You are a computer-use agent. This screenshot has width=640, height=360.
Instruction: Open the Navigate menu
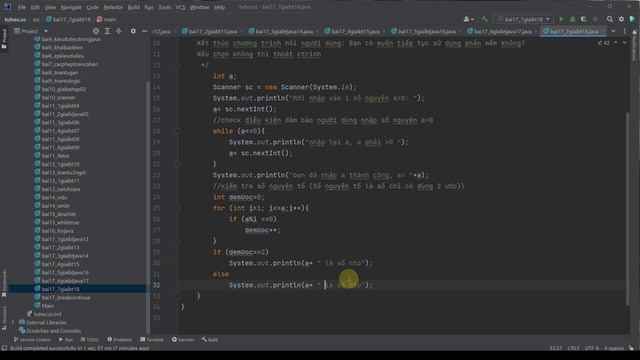(71, 7)
